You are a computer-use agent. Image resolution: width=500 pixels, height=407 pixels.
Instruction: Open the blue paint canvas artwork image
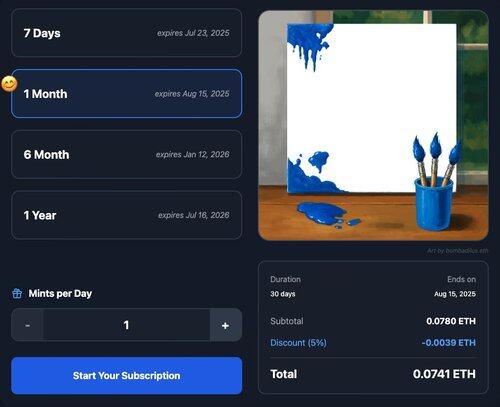point(373,125)
